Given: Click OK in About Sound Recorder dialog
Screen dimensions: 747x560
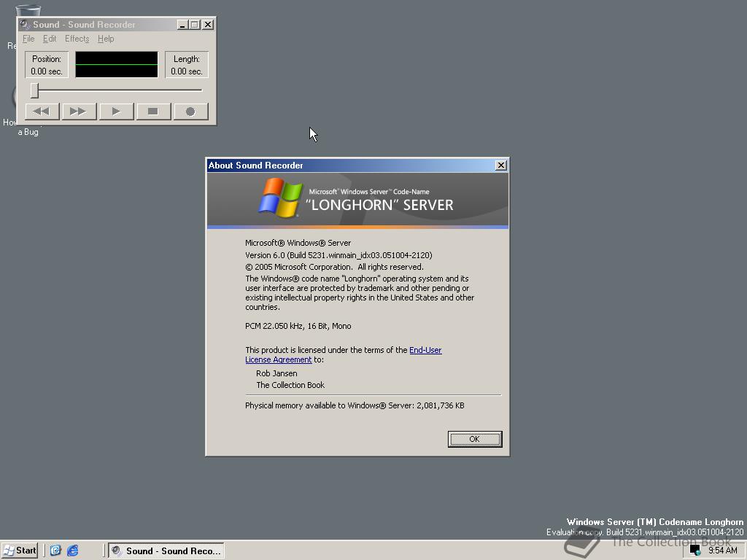Looking at the screenshot, I should [474, 439].
